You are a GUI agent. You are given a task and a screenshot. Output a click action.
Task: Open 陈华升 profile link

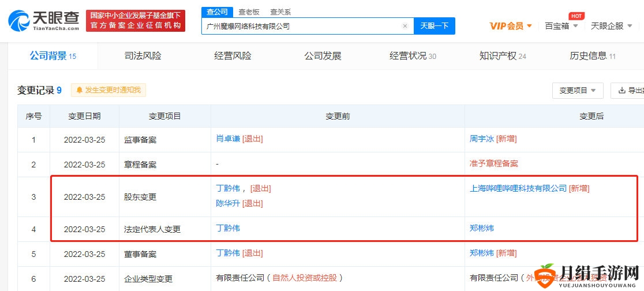tap(228, 203)
